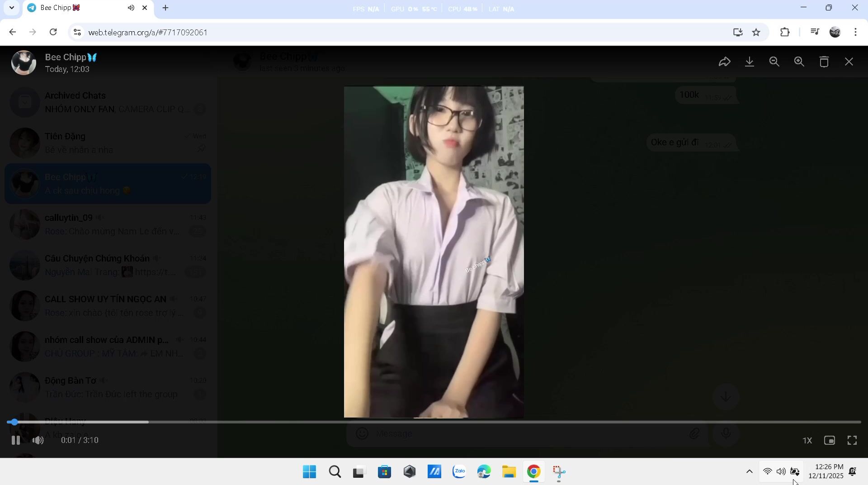Viewport: 868px width, 485px height.
Task: Click the blue seek bar playhead
Action: pyautogui.click(x=14, y=422)
